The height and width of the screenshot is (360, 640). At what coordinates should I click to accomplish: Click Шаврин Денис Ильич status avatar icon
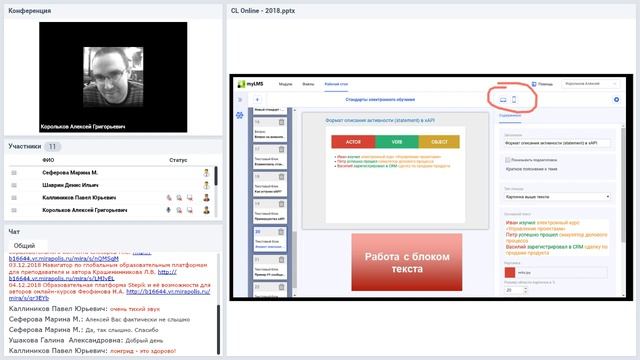pos(207,185)
